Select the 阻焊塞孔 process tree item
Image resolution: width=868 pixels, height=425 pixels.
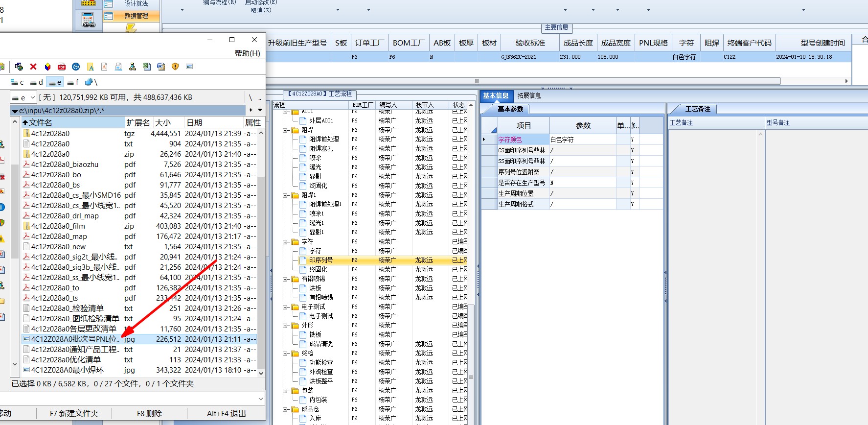[x=321, y=149]
